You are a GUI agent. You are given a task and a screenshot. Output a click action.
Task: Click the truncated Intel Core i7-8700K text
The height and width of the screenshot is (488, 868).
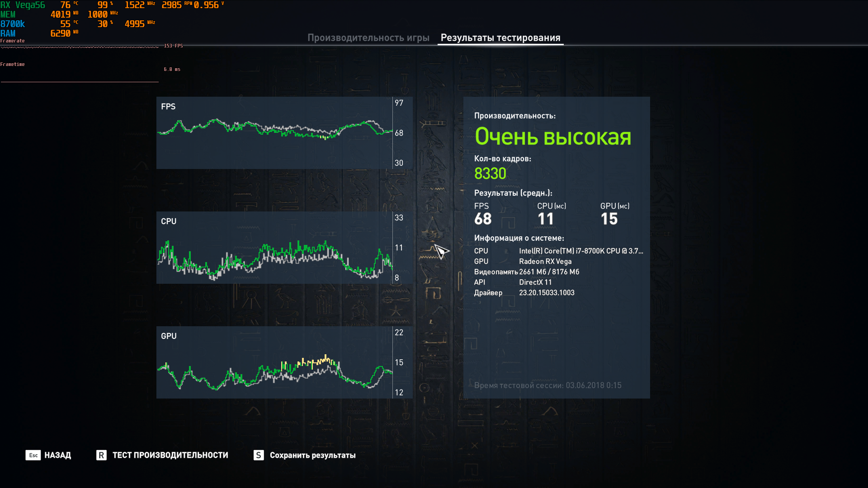pyautogui.click(x=580, y=251)
